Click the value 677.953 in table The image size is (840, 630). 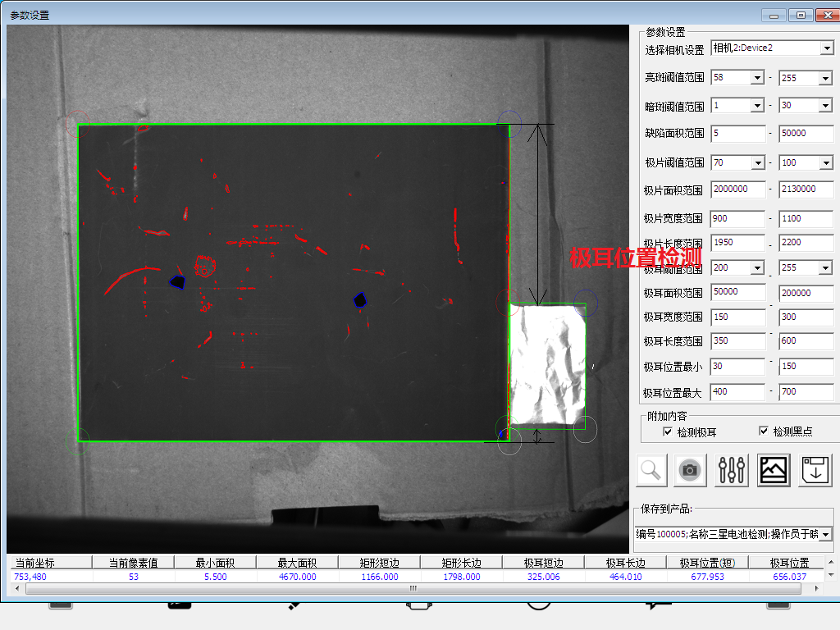[x=707, y=577]
